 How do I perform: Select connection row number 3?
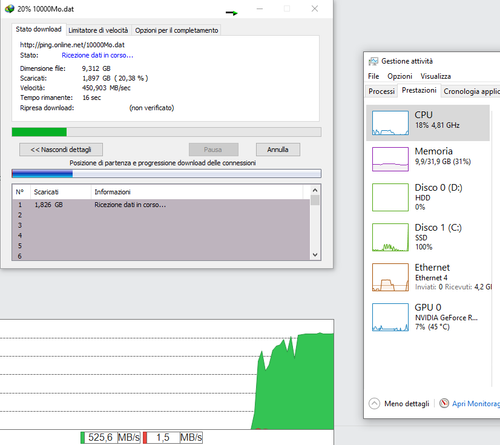pos(161,225)
